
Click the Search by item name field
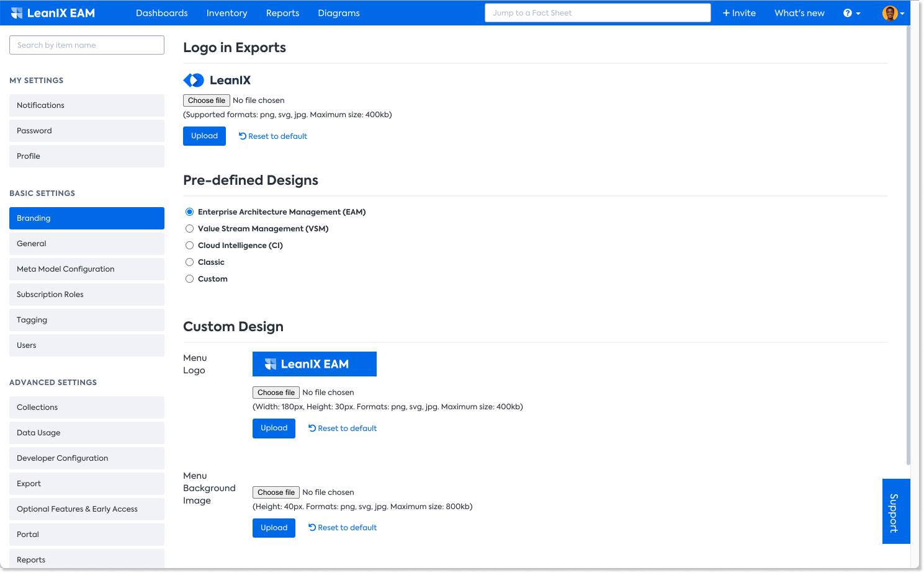coord(87,45)
